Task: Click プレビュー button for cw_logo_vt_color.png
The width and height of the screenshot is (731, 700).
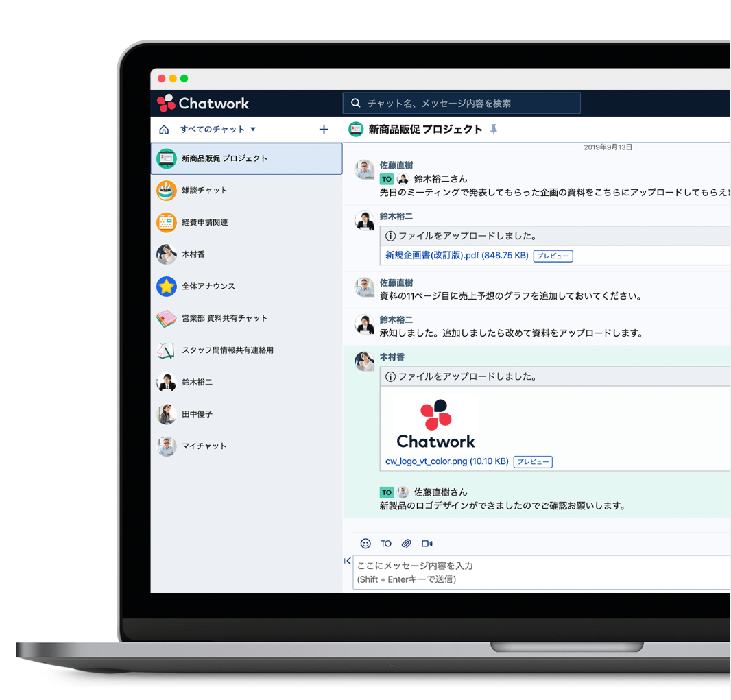Action: pyautogui.click(x=533, y=462)
